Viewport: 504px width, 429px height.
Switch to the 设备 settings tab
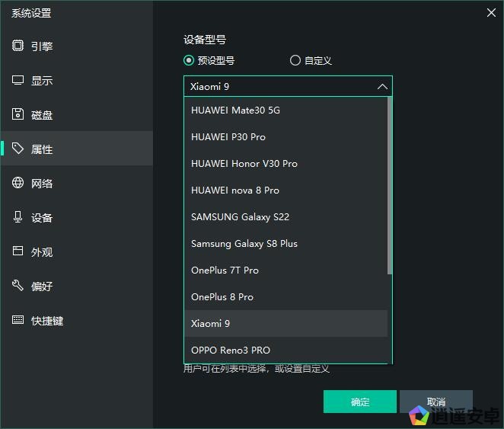[x=76, y=217]
